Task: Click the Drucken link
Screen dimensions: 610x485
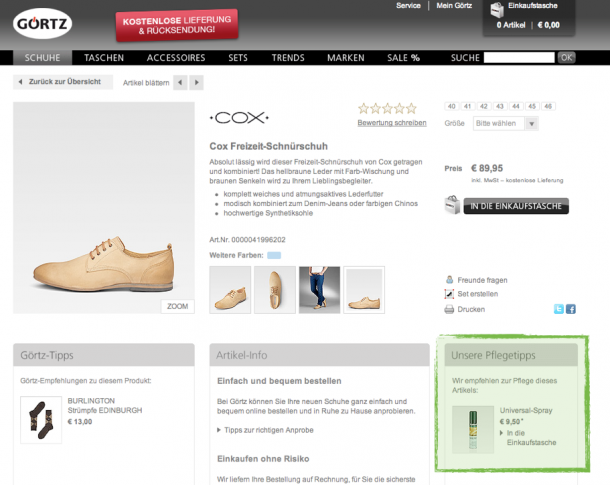Action: tap(471, 310)
